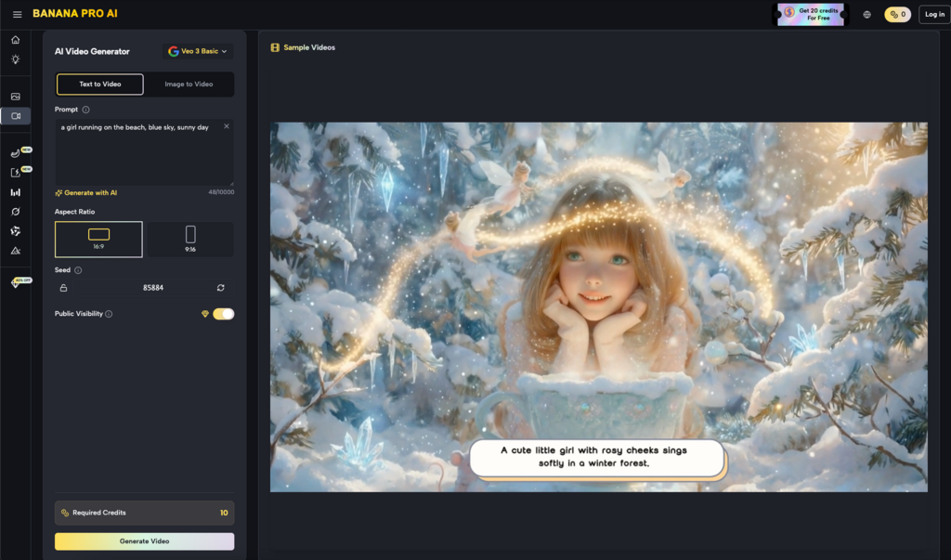The width and height of the screenshot is (951, 560).
Task: Clear the prompt text with X icon
Action: click(227, 126)
